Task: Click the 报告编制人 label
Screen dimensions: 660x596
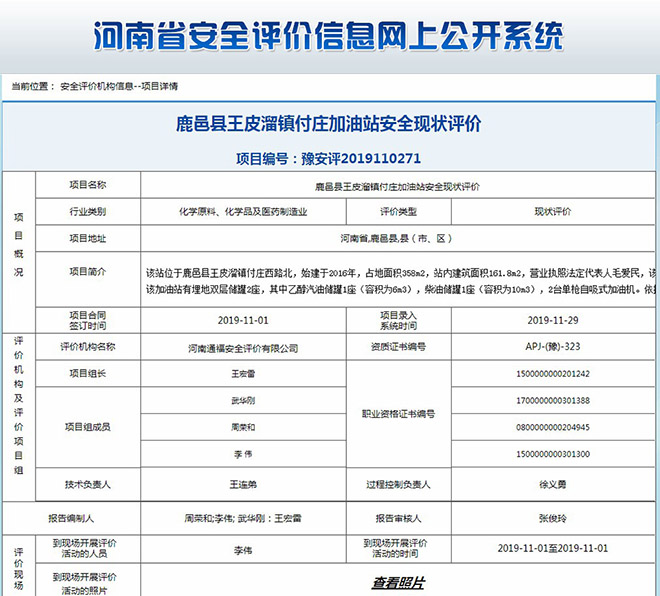Action: [x=71, y=518]
